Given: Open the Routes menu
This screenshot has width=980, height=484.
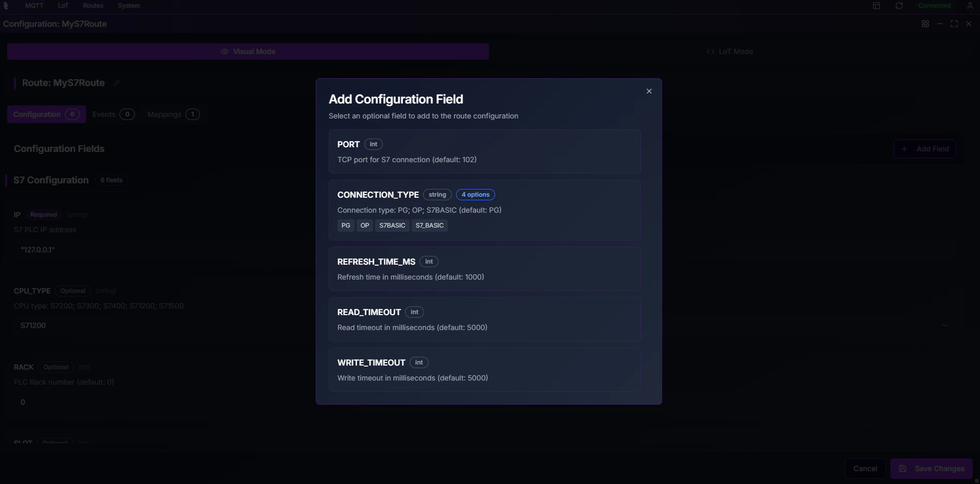Looking at the screenshot, I should pos(93,5).
